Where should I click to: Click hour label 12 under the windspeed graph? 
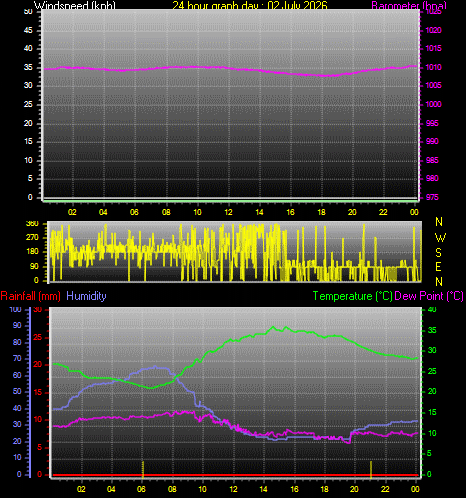(228, 212)
